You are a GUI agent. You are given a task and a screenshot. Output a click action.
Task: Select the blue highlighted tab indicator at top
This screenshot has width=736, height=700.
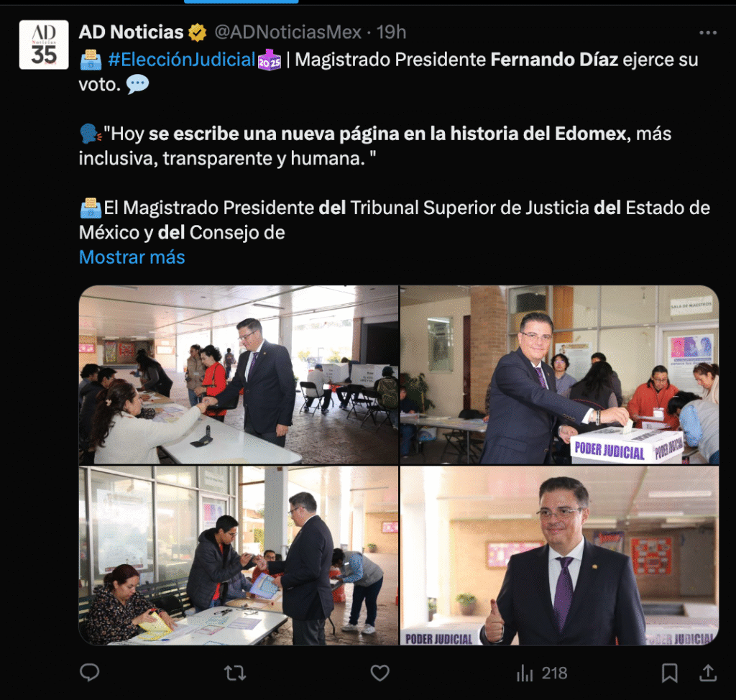[x=241, y=1]
